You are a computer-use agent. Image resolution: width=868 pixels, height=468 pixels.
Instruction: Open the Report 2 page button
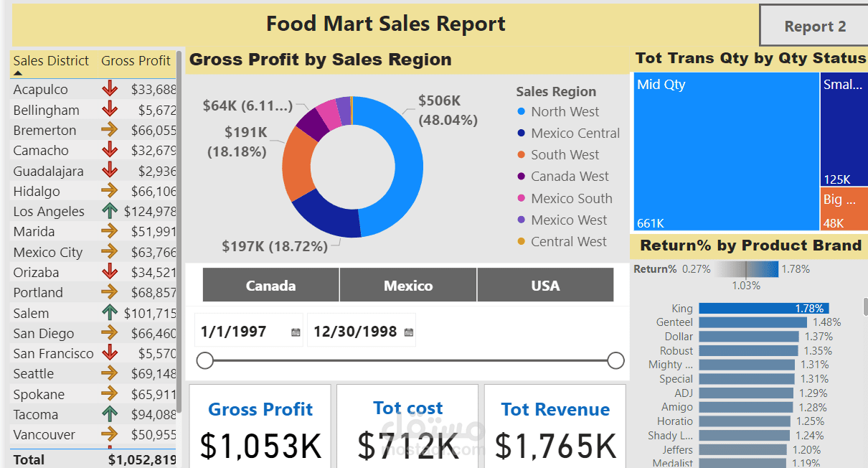[x=814, y=26]
